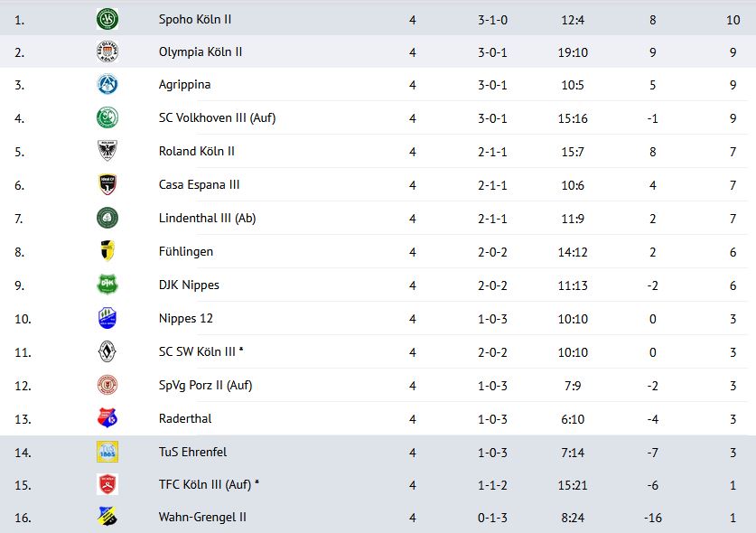The width and height of the screenshot is (756, 533).
Task: Click the Wahn-Grengel II logo
Action: [107, 518]
